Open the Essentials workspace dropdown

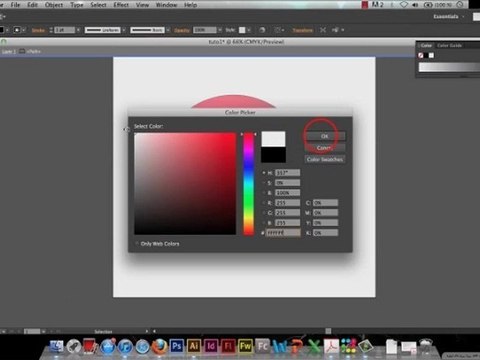449,16
